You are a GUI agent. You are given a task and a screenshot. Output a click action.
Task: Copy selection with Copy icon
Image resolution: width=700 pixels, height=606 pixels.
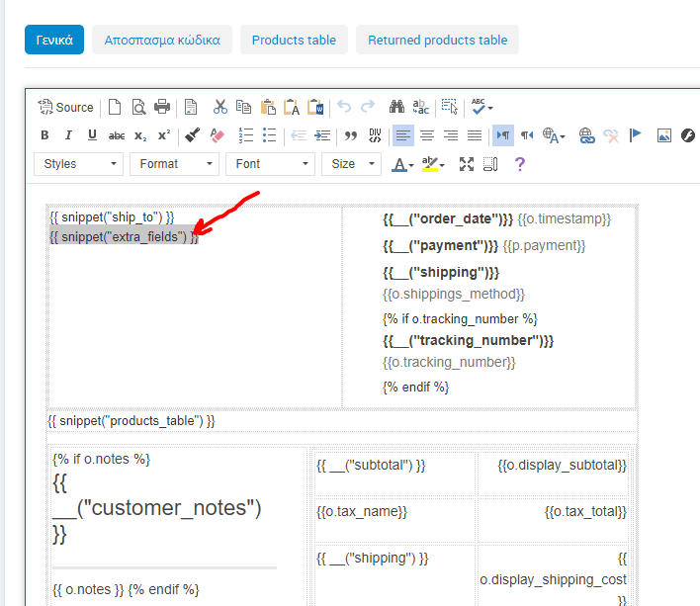pos(244,108)
